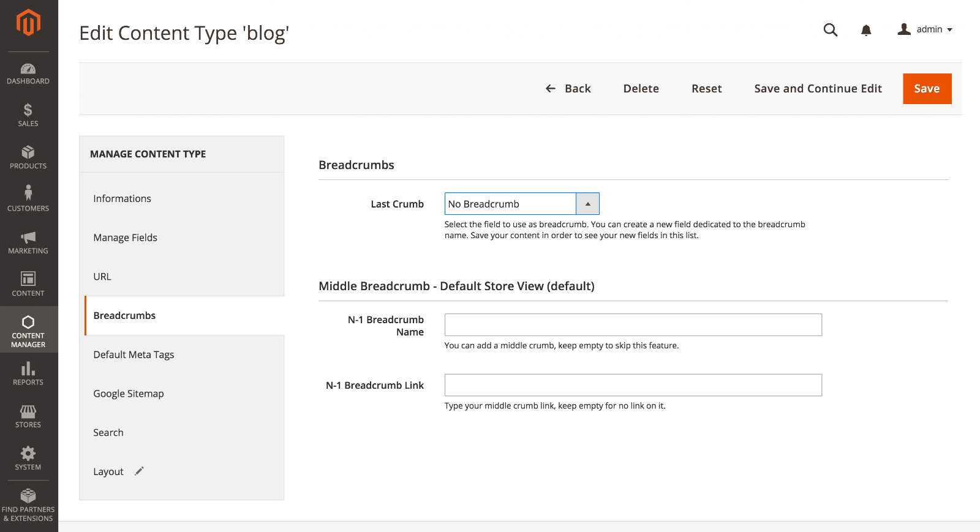Open the Content Manager sidebar menu

(x=28, y=329)
